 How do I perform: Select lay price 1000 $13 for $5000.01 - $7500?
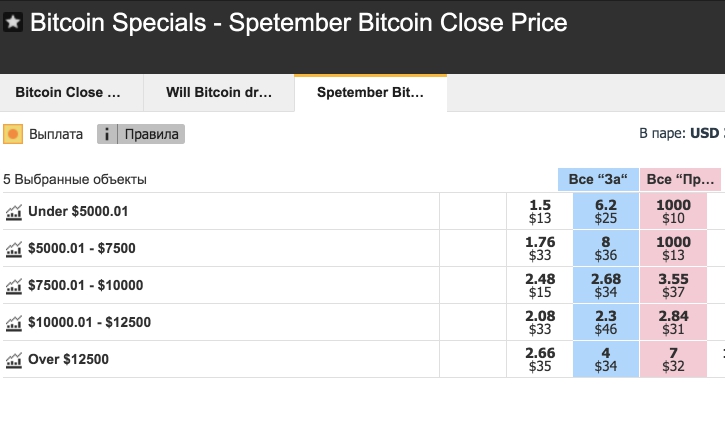pyautogui.click(x=673, y=248)
